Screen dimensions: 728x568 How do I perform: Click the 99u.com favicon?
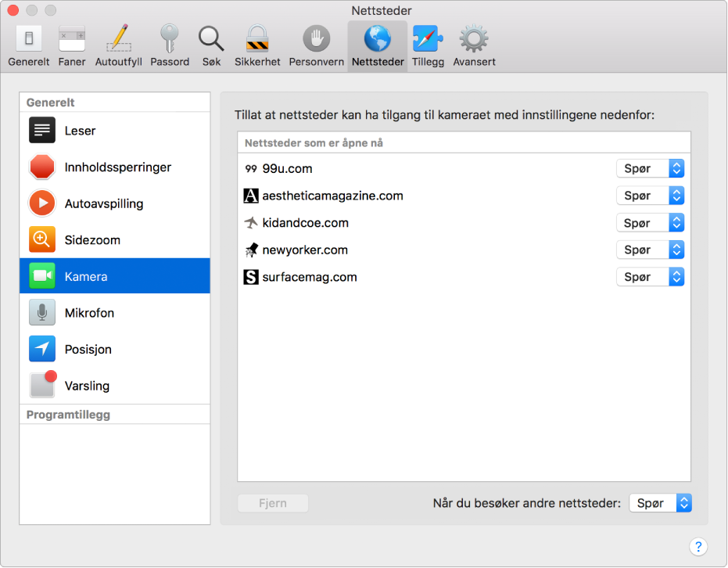(x=251, y=168)
